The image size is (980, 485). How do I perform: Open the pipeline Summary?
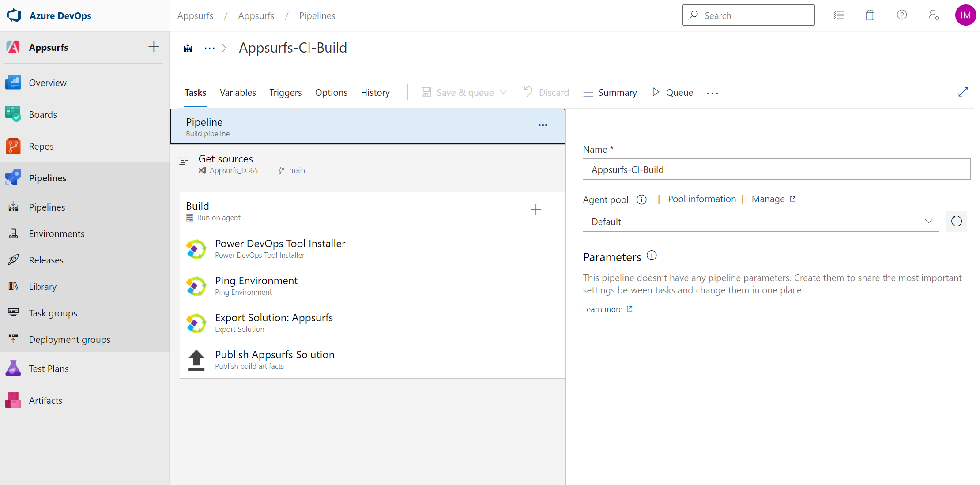(610, 93)
